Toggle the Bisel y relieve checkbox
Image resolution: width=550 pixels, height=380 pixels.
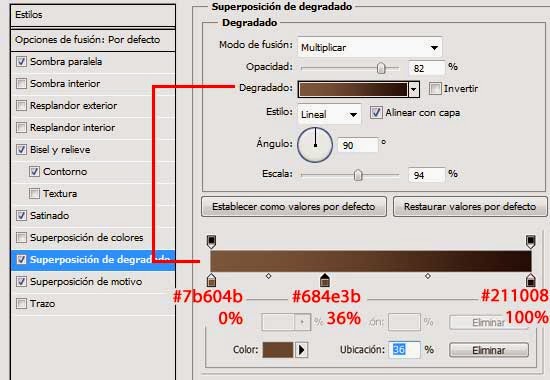coord(21,149)
